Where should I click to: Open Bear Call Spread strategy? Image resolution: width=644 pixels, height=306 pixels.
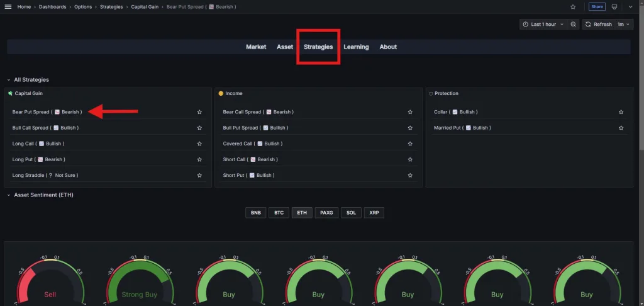258,112
